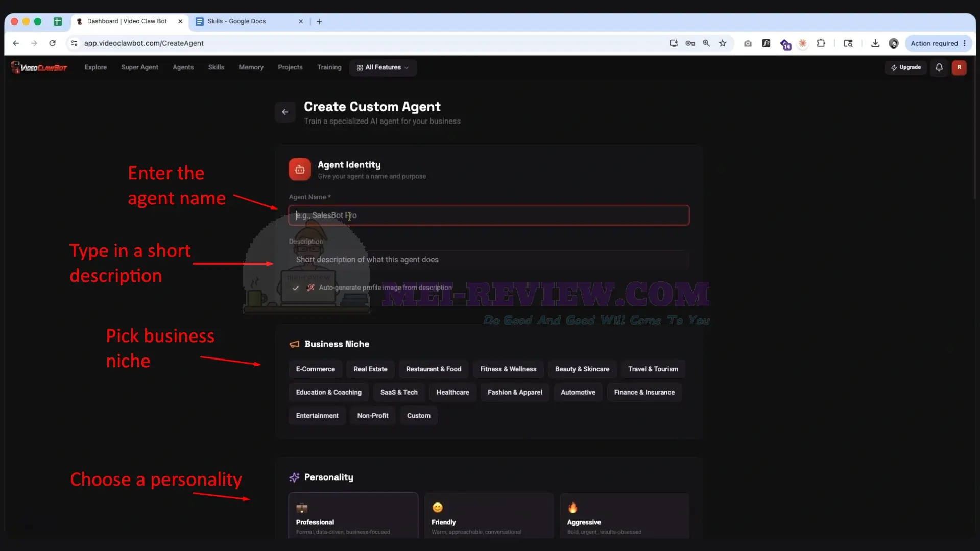Viewport: 980px width, 551px height.
Task: Go to the Skills nav item
Action: point(216,67)
